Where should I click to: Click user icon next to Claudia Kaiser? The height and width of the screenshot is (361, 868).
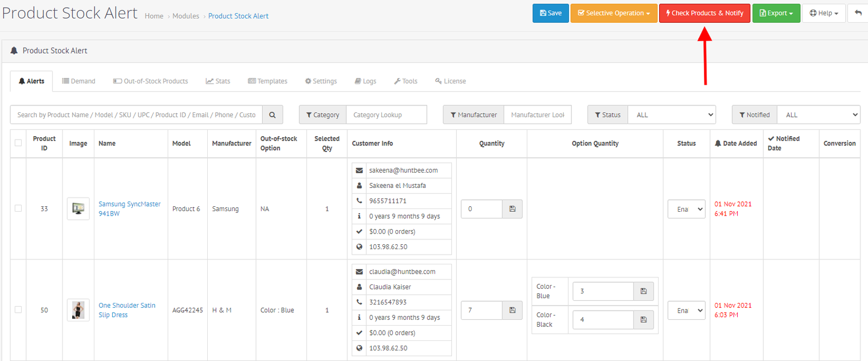[359, 287]
